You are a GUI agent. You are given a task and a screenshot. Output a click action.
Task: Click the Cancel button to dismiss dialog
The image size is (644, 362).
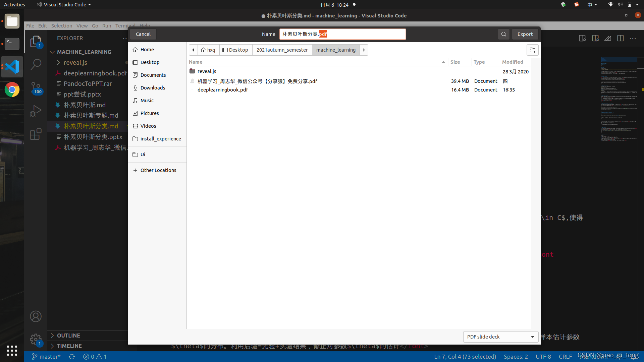(143, 34)
